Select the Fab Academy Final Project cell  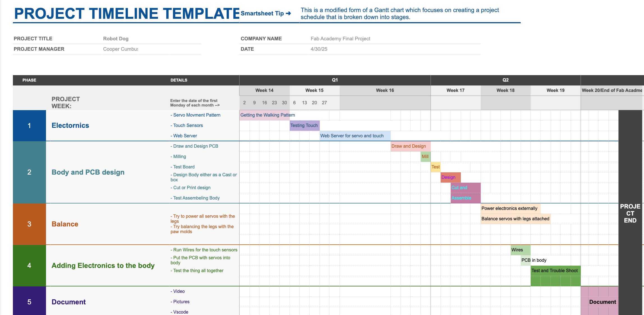340,39
